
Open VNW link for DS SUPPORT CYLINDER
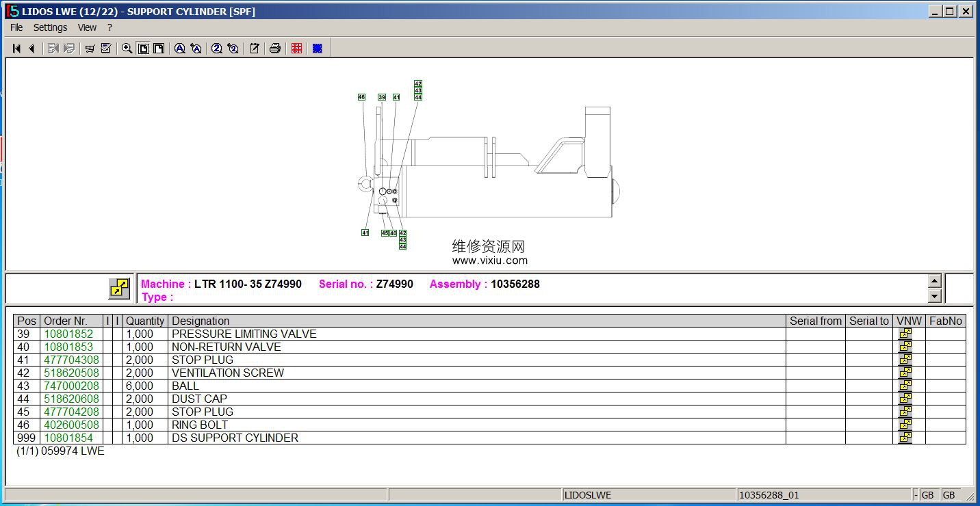click(x=905, y=438)
